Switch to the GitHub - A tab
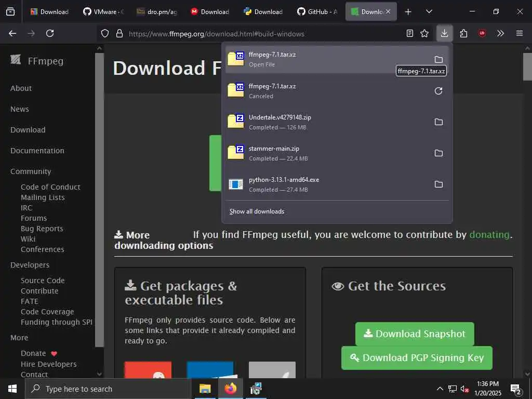 click(317, 12)
